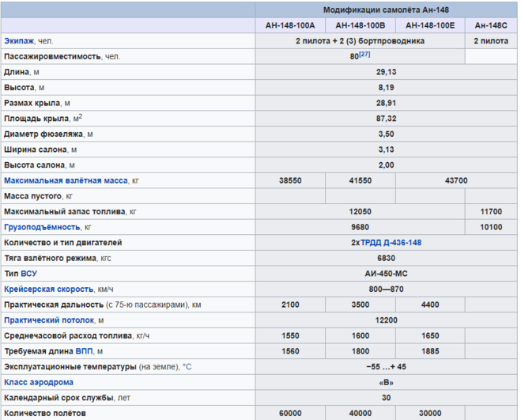
Task: Click the cabin height value 2,00
Action: 386,165
